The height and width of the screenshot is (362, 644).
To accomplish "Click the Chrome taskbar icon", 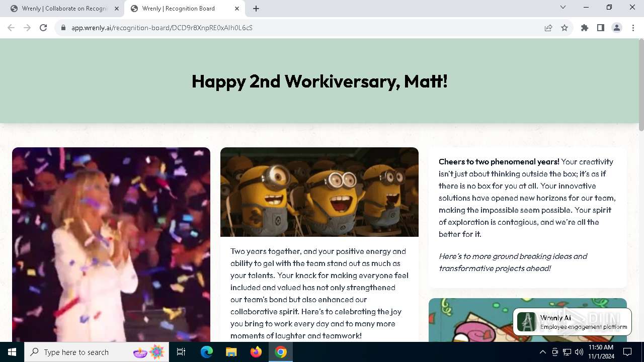I will (x=281, y=352).
